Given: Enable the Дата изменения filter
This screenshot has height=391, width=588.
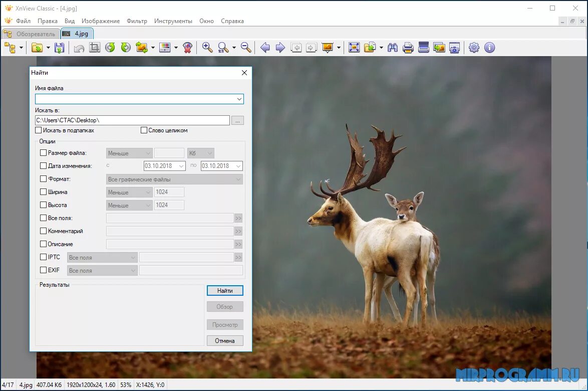Looking at the screenshot, I should 43,166.
